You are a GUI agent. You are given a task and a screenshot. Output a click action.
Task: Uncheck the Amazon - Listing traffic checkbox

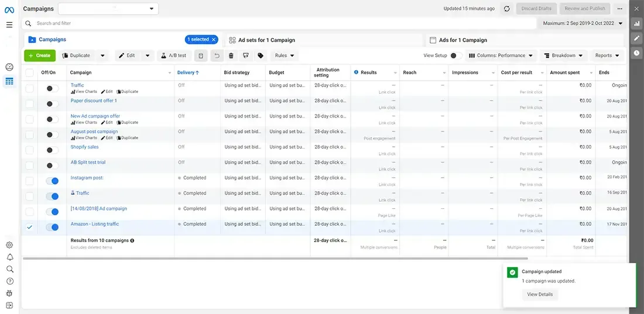29,227
